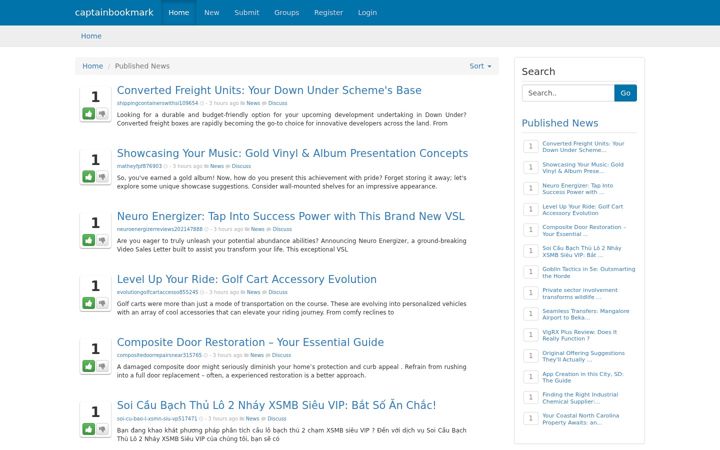
Task: Open sidebar link Level Up Your Ride
Action: (x=582, y=209)
